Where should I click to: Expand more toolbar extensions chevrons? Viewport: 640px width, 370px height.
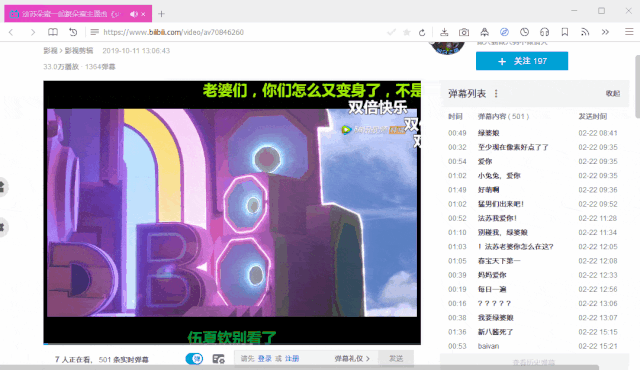coord(605,32)
